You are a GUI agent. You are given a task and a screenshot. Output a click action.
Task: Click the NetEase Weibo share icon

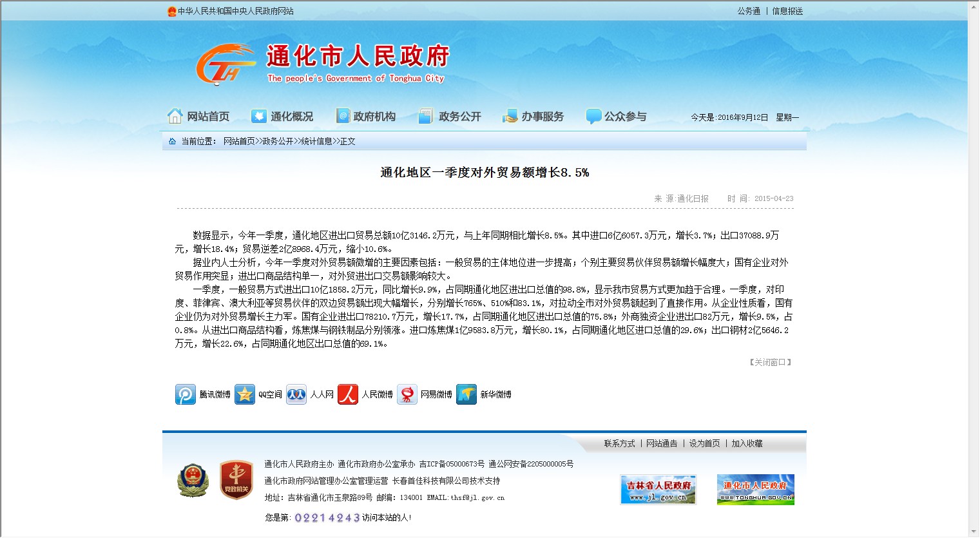coord(407,394)
